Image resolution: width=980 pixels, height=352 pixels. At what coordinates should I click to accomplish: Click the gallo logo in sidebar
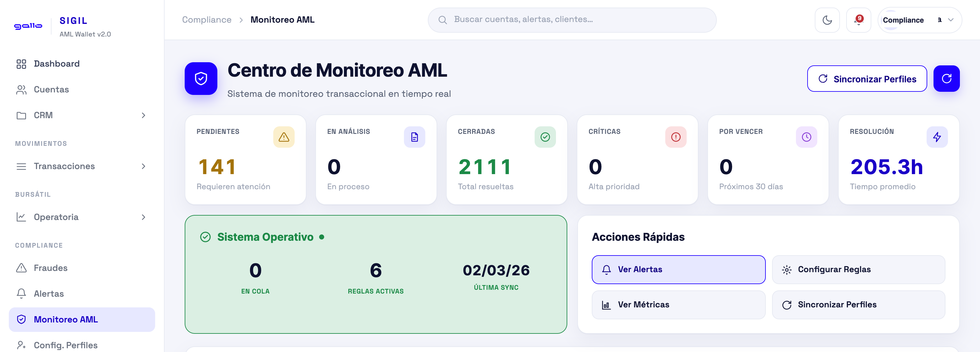[x=28, y=26]
